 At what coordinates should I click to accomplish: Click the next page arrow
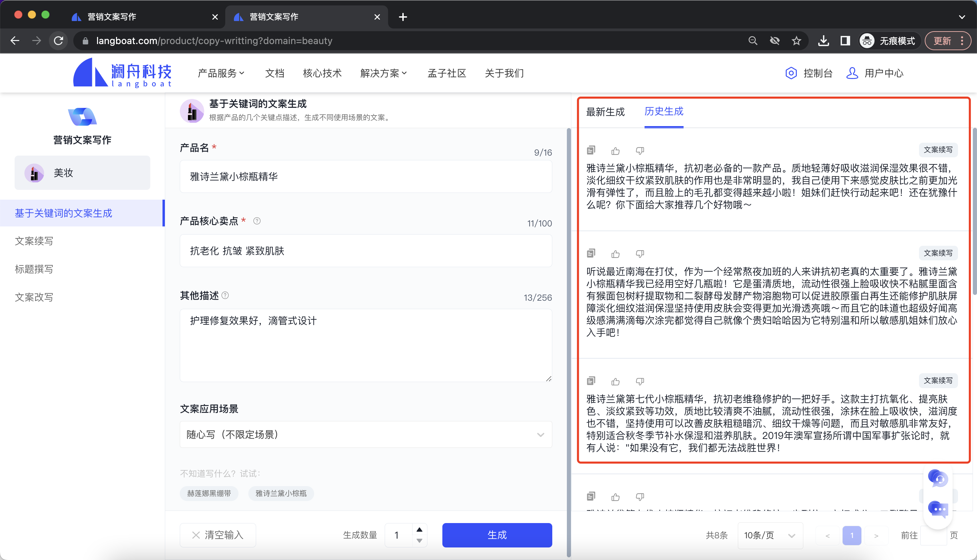(x=876, y=535)
